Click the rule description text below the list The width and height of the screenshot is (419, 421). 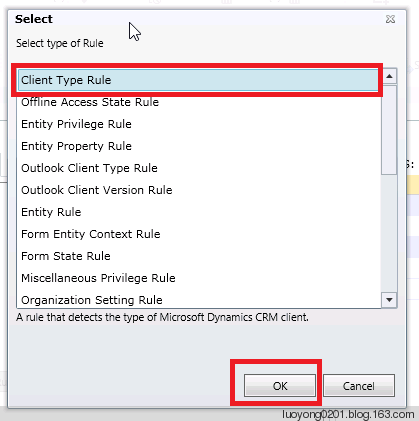tap(162, 317)
